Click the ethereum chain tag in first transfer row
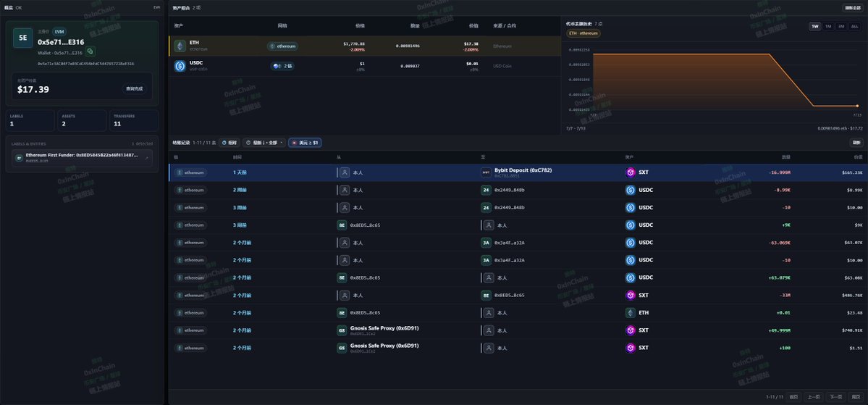Viewport: 868px width, 405px height. (191, 172)
